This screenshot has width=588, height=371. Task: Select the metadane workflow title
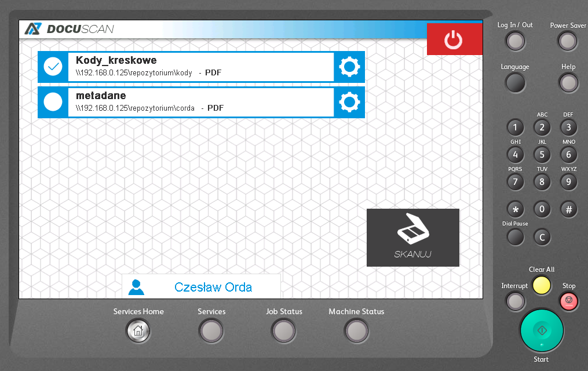coord(101,95)
